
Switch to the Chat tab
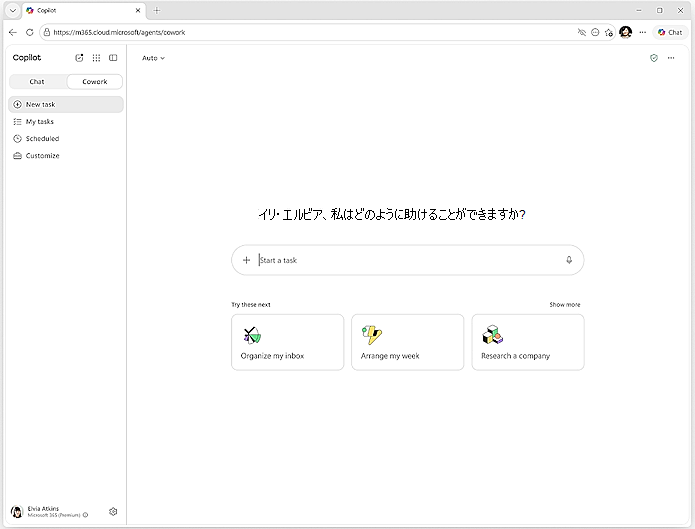(37, 82)
